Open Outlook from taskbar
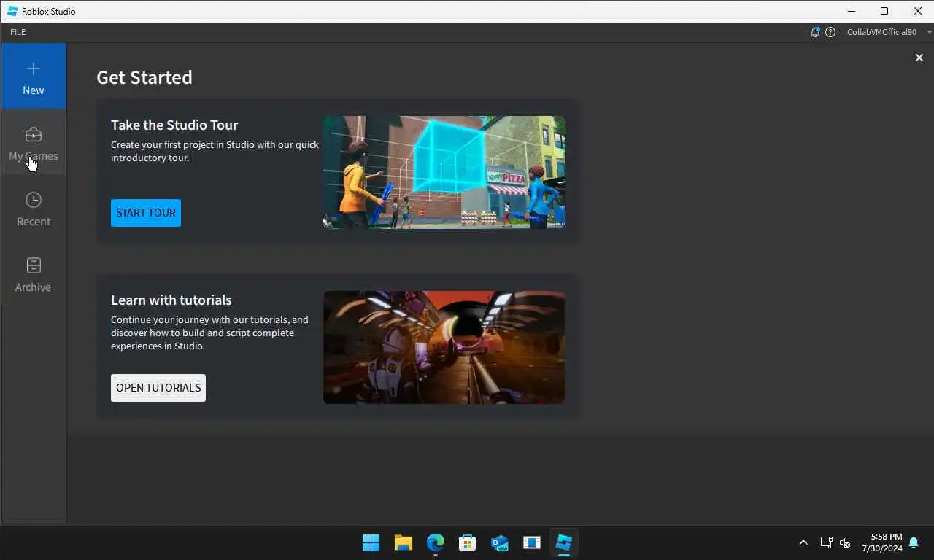The width and height of the screenshot is (934, 560). [x=499, y=542]
